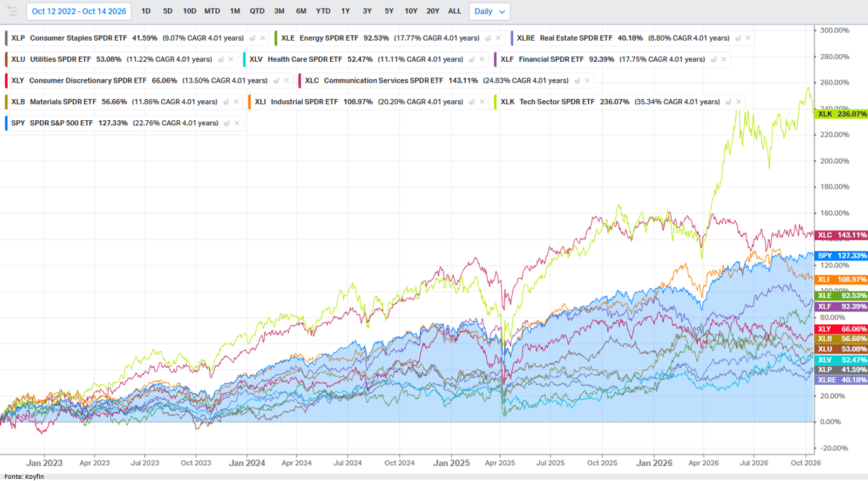
Task: Click the Fonte: Koyfin source text
Action: point(23,476)
